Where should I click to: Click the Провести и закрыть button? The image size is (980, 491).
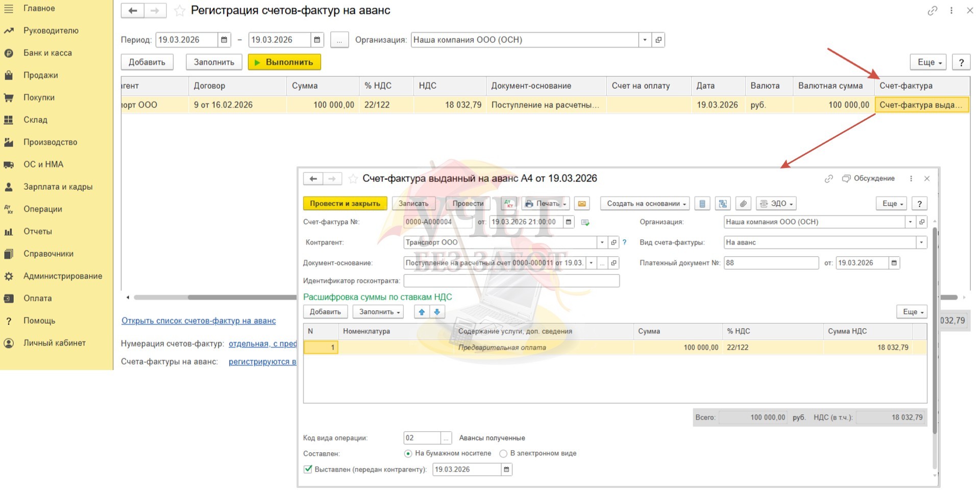(345, 204)
